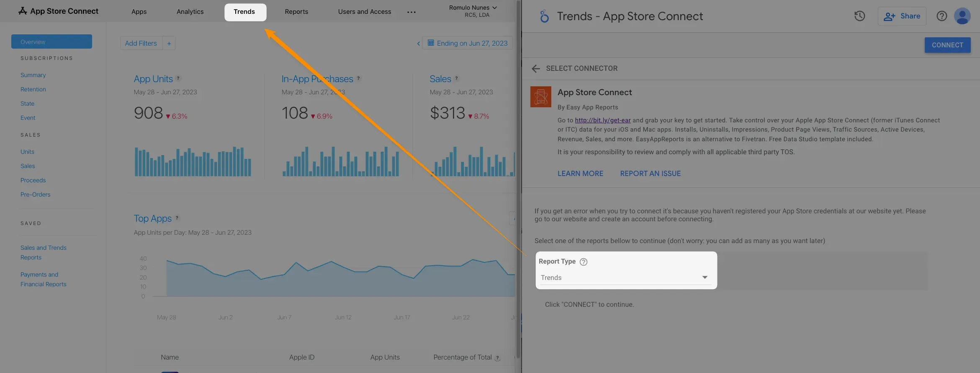Click the Share button

click(902, 16)
